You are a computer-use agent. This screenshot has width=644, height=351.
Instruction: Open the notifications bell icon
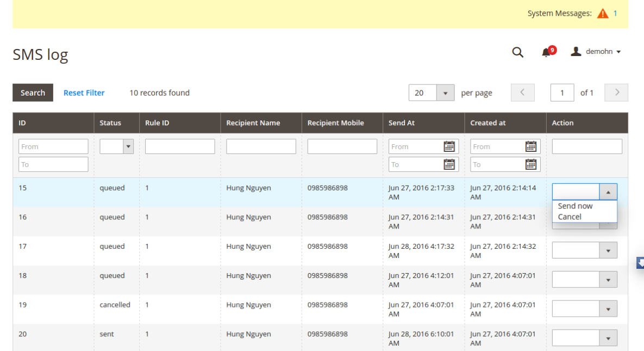[546, 52]
